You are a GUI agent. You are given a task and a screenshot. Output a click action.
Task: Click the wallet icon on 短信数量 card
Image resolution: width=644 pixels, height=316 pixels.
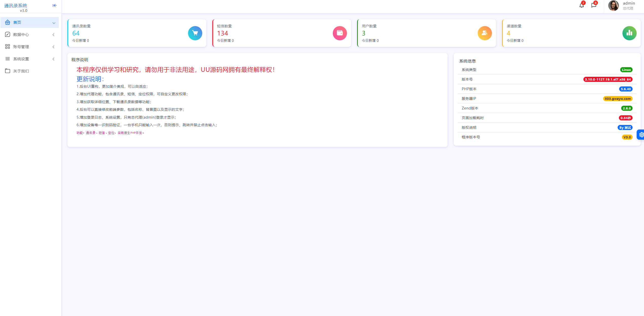coord(340,33)
